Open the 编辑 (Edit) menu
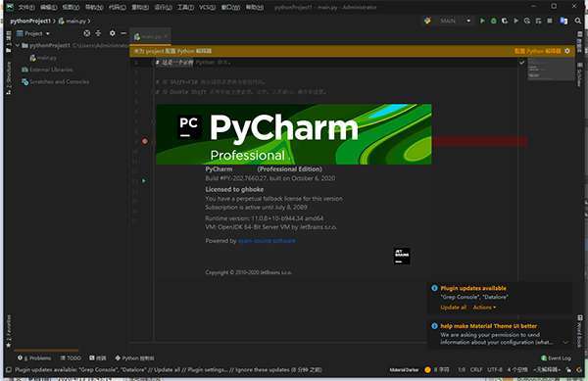 click(49, 7)
